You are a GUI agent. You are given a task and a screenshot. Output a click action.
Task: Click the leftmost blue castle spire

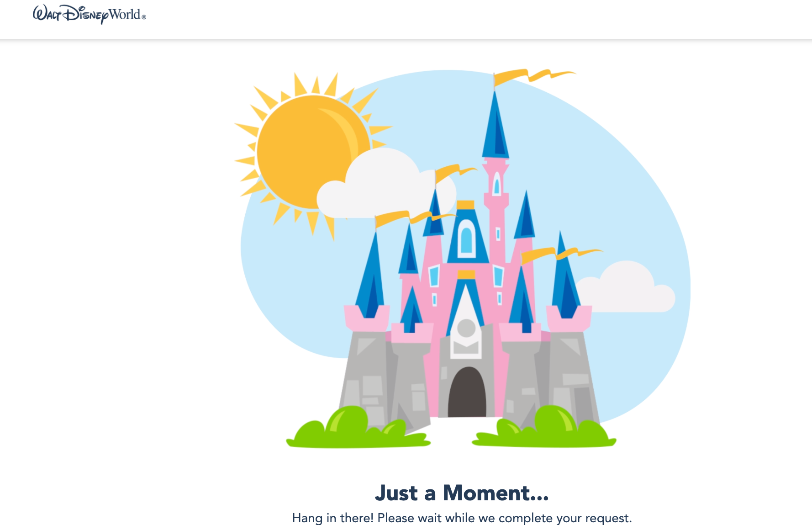(x=371, y=277)
